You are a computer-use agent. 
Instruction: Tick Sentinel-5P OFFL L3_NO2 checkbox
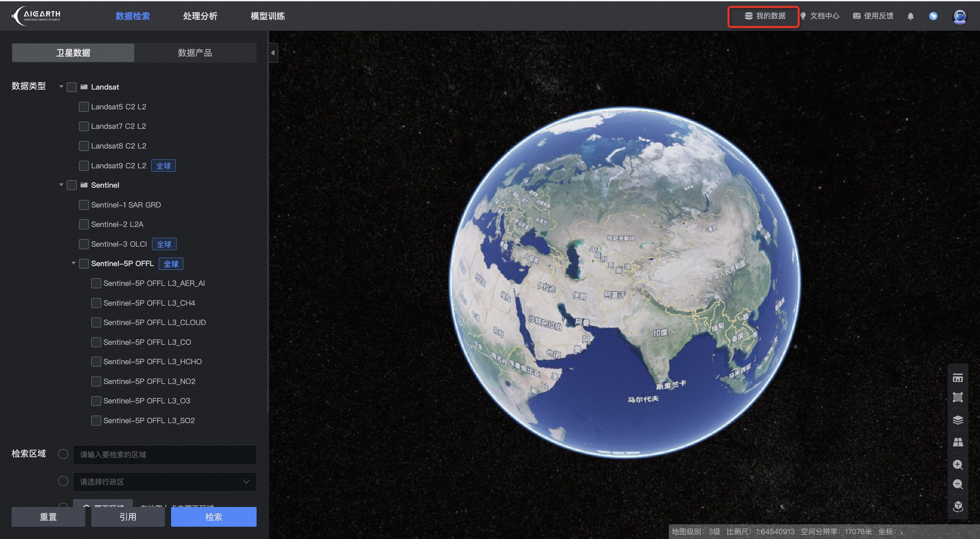96,381
